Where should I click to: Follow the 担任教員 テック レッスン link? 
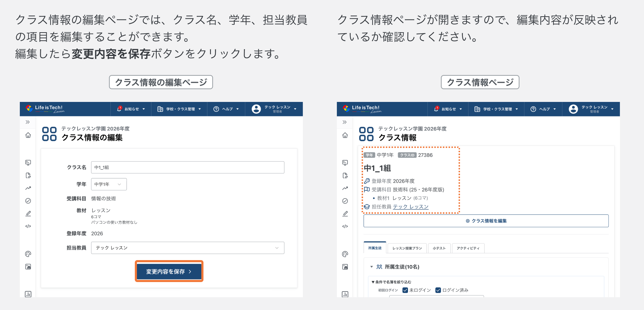click(x=410, y=207)
